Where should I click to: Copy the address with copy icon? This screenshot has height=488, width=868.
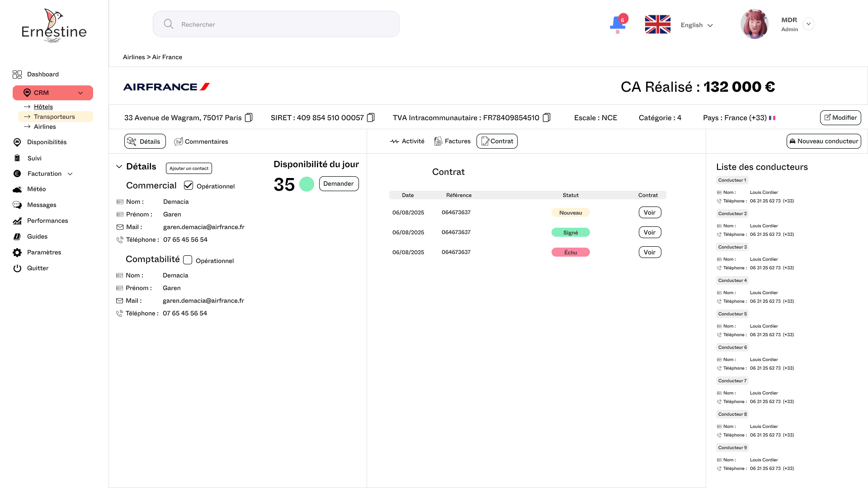coord(249,117)
